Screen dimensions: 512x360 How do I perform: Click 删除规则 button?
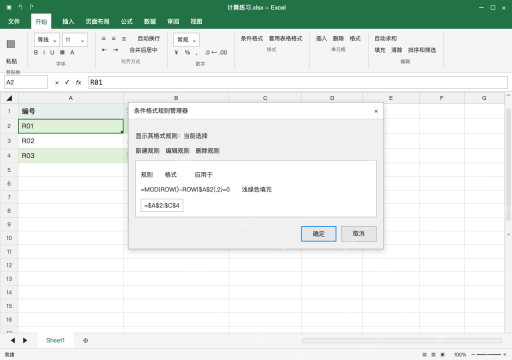[x=207, y=151]
